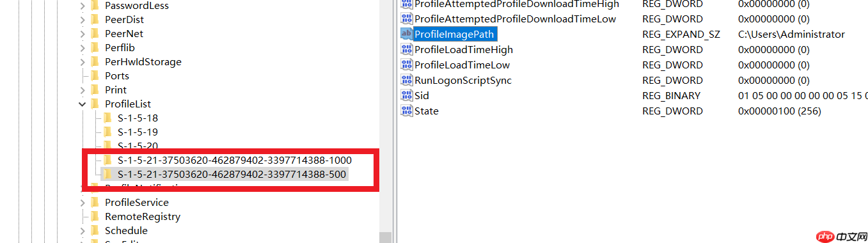Click the ProfileLoadTimeHigh DWORD icon
868x243 pixels.
406,49
